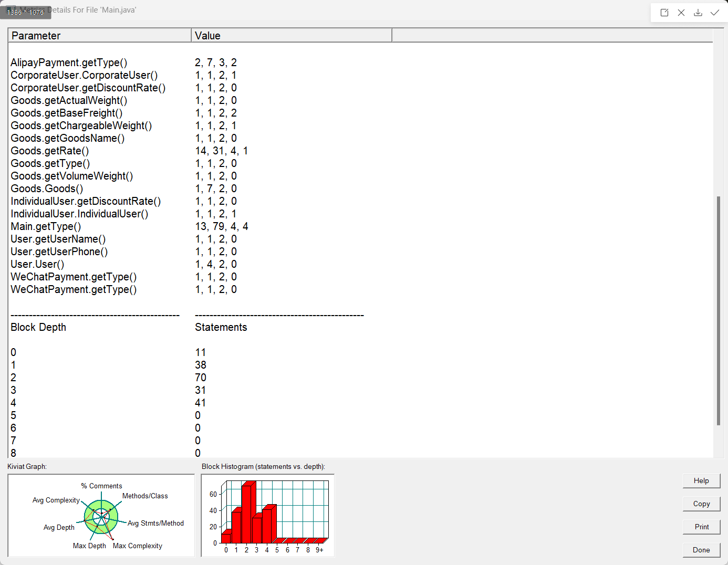Viewport: 728px width, 565px height.
Task: Click the value '13, 79, 4, 4'
Action: 222,226
